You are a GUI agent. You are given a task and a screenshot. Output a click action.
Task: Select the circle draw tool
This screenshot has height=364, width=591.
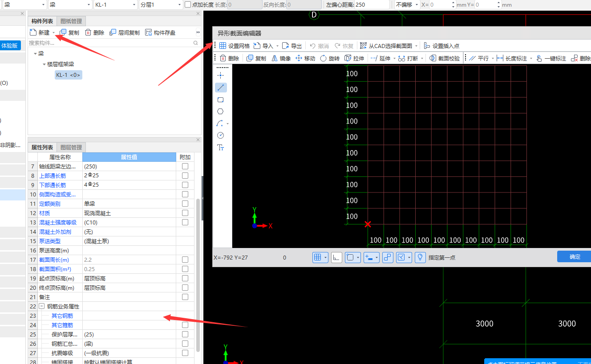coord(220,136)
